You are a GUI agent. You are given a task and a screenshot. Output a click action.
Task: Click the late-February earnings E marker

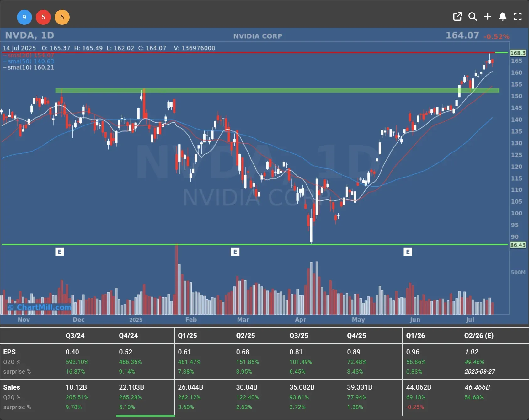pos(235,252)
